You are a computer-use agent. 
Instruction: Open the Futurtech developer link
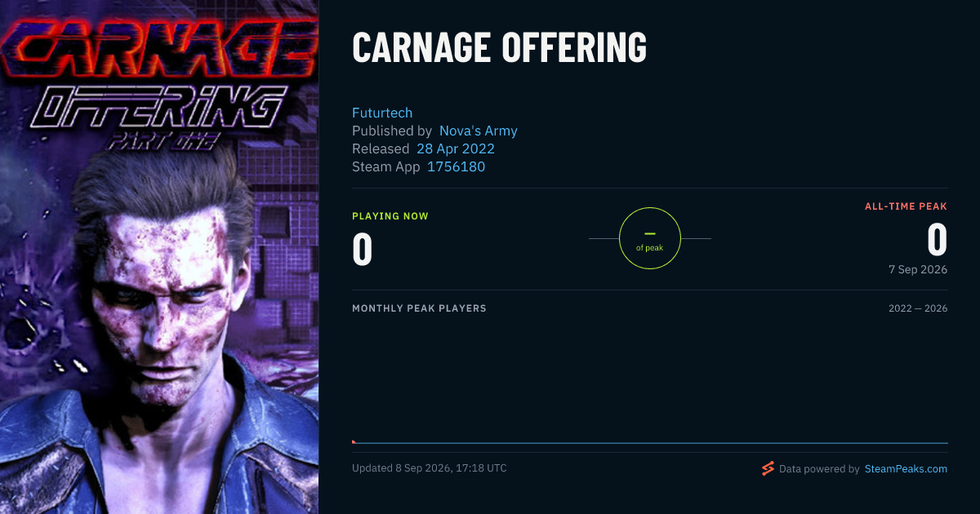382,113
